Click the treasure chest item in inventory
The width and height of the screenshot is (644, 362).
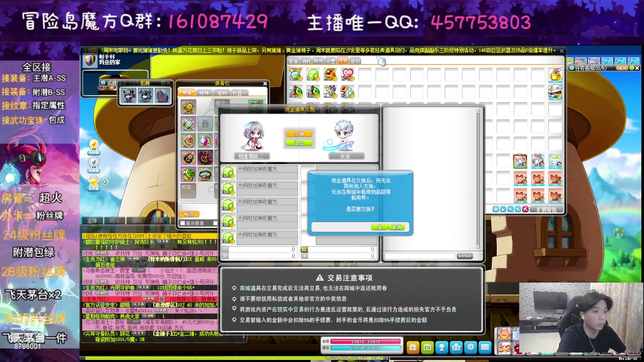point(330,74)
